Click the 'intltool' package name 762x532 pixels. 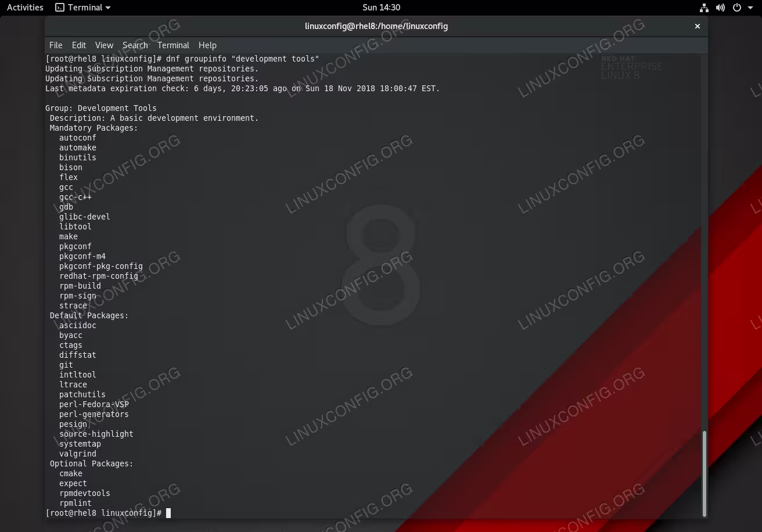pos(78,375)
